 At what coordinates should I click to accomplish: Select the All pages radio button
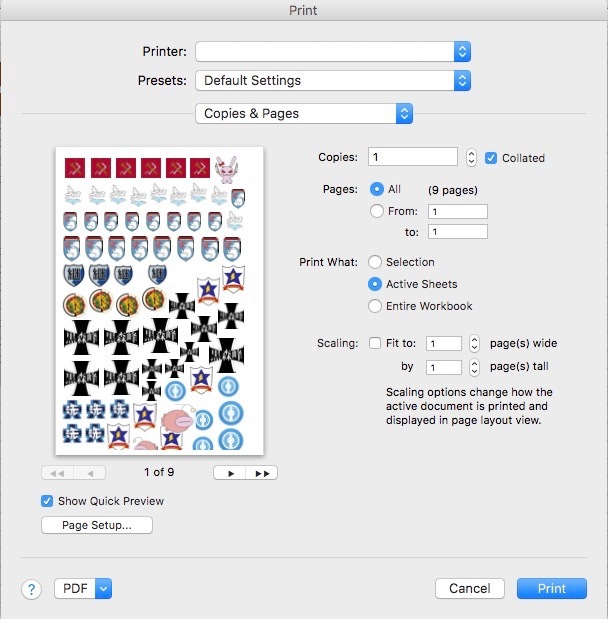377,189
